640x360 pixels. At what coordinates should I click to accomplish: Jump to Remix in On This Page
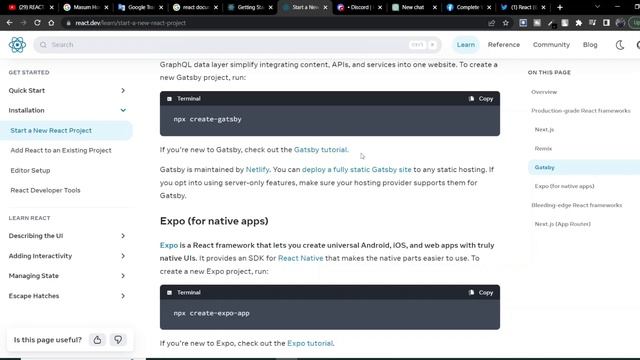point(543,149)
